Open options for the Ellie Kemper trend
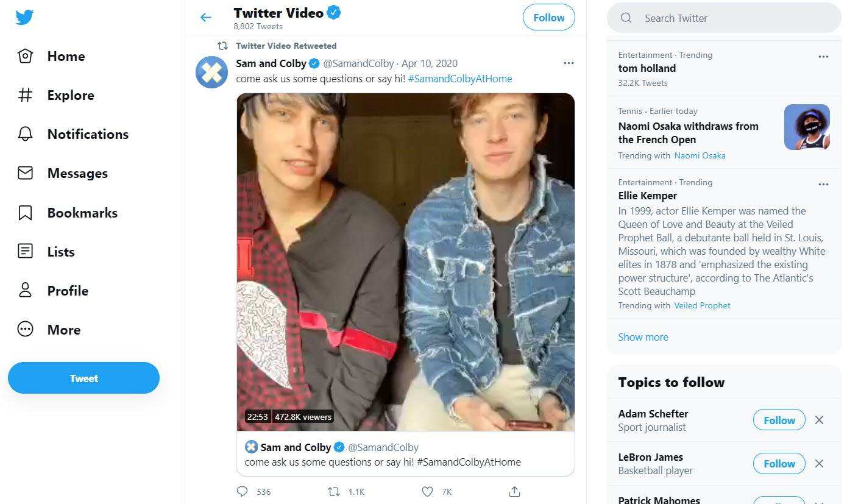 823,184
